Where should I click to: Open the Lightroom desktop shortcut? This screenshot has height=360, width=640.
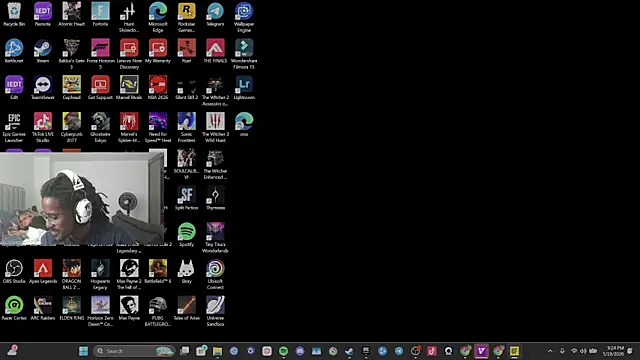point(244,88)
